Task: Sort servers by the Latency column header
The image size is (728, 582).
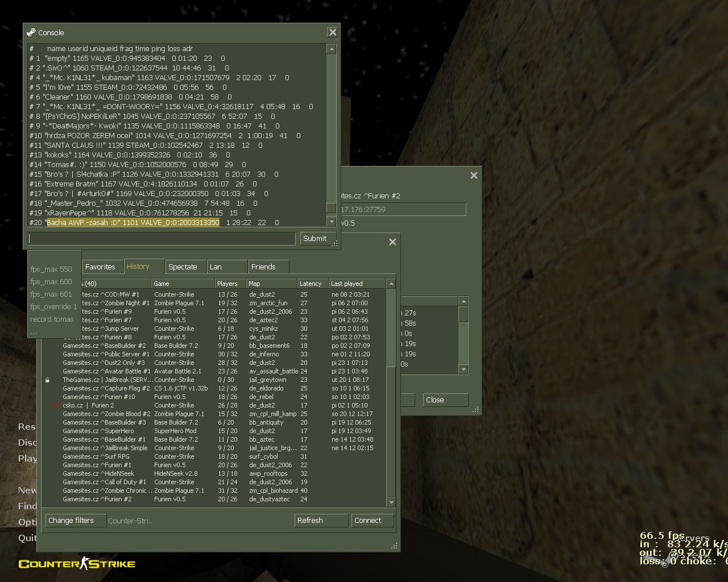Action: pos(312,284)
